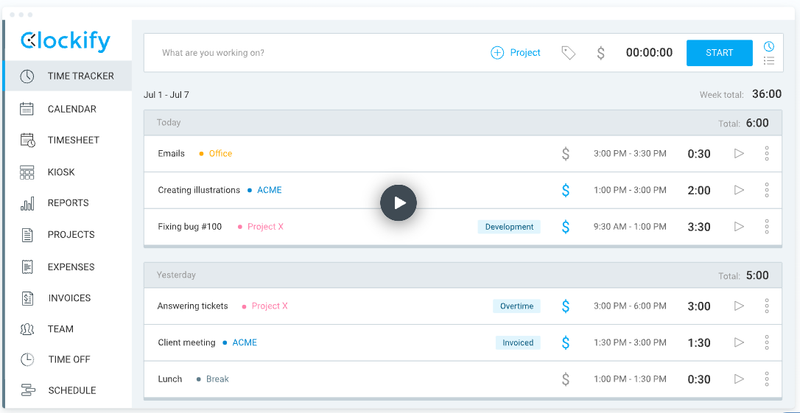The image size is (800, 413).
Task: Go to Timesheet in the sidebar
Action: 74,141
